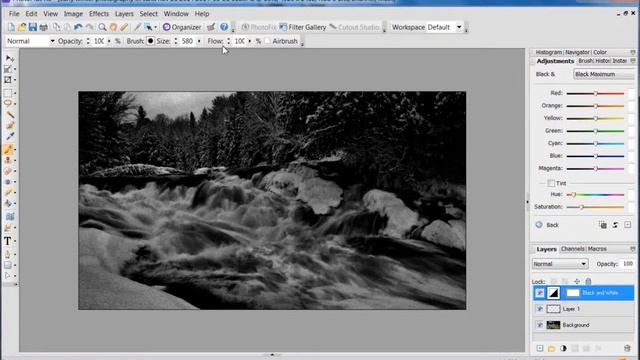
Task: Click the layer Opacity value field
Action: (x=627, y=264)
